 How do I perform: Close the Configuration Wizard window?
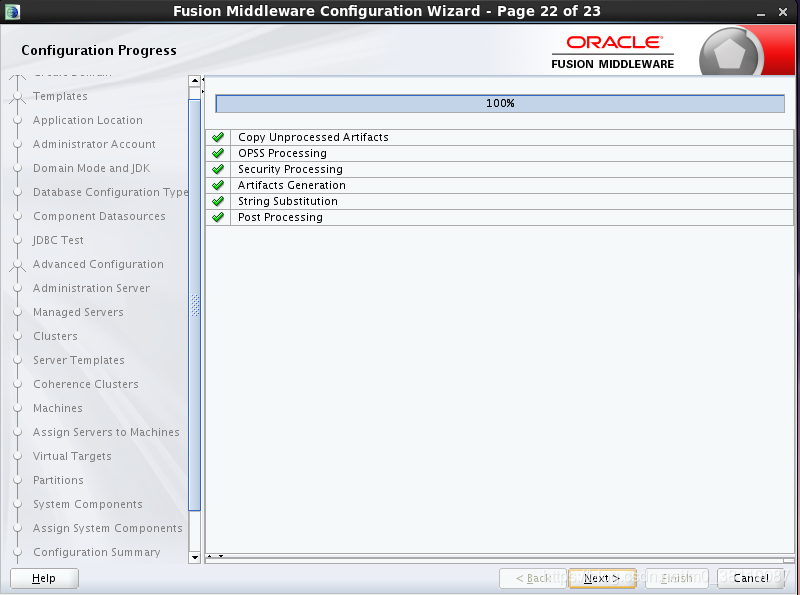(783, 12)
